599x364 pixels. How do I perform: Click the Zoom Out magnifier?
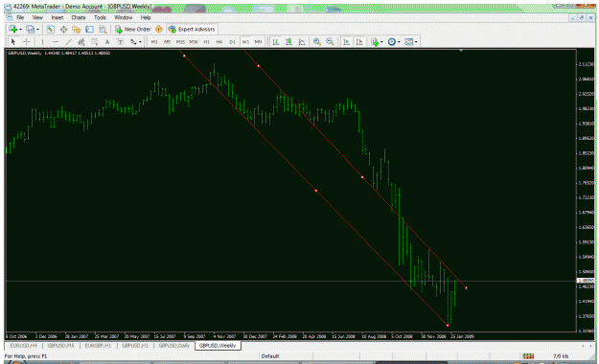click(x=330, y=41)
